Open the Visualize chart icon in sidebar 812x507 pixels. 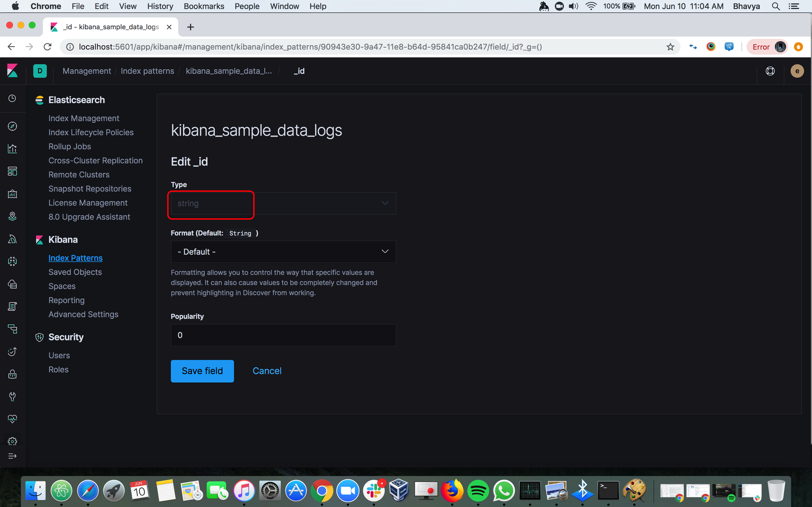(x=12, y=148)
